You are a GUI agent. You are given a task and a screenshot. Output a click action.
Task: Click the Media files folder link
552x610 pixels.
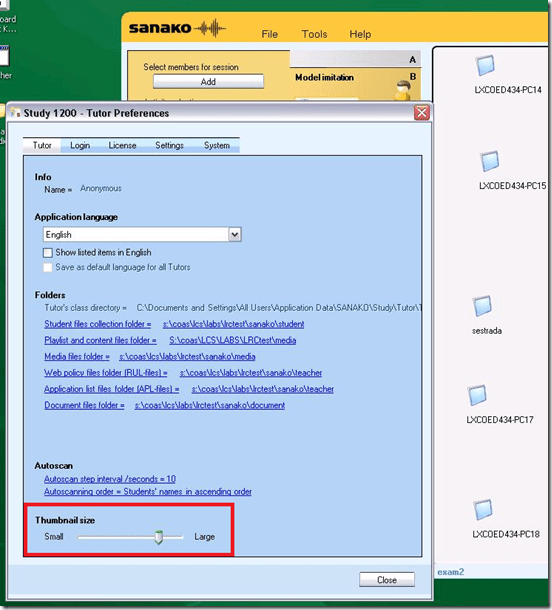[77, 356]
